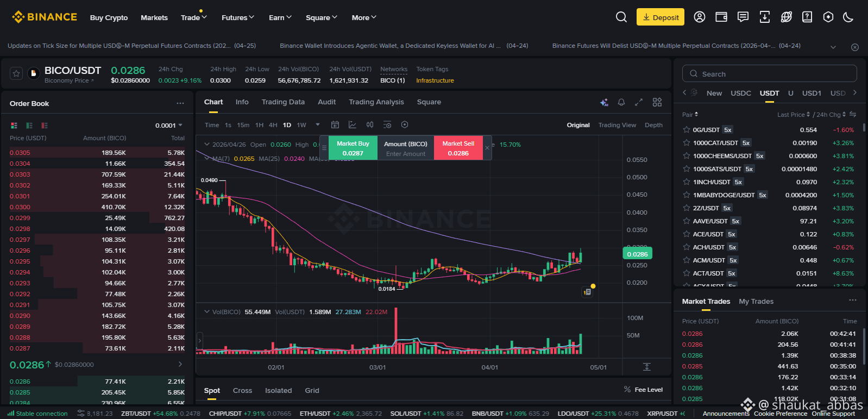
Task: Show only buy orders in the order book
Action: tap(29, 126)
